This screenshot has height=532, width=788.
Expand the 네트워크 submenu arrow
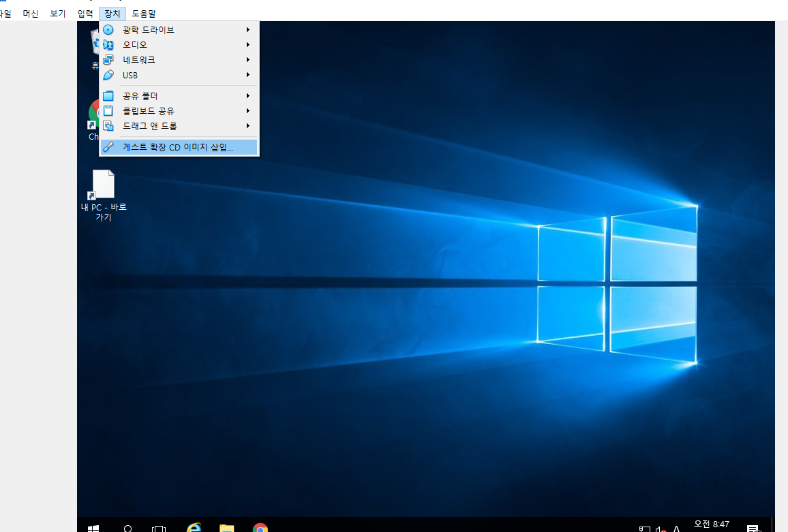tap(247, 60)
